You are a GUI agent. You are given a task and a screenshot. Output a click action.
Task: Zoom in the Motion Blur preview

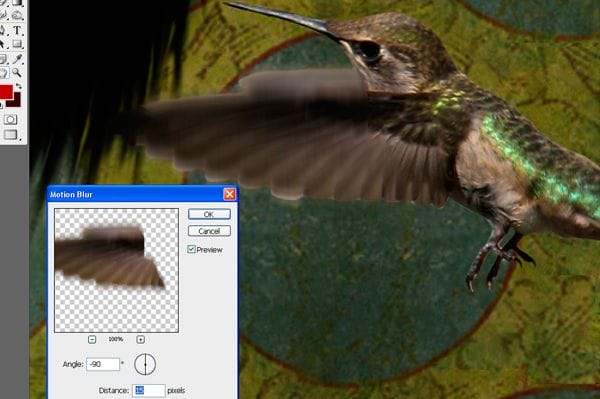coord(140,339)
